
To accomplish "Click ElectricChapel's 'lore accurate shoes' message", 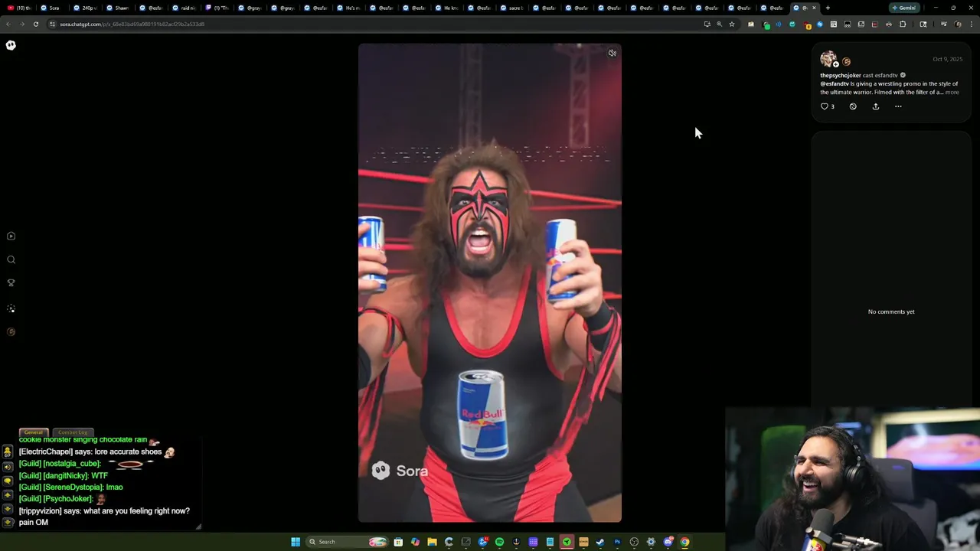I will click(96, 452).
